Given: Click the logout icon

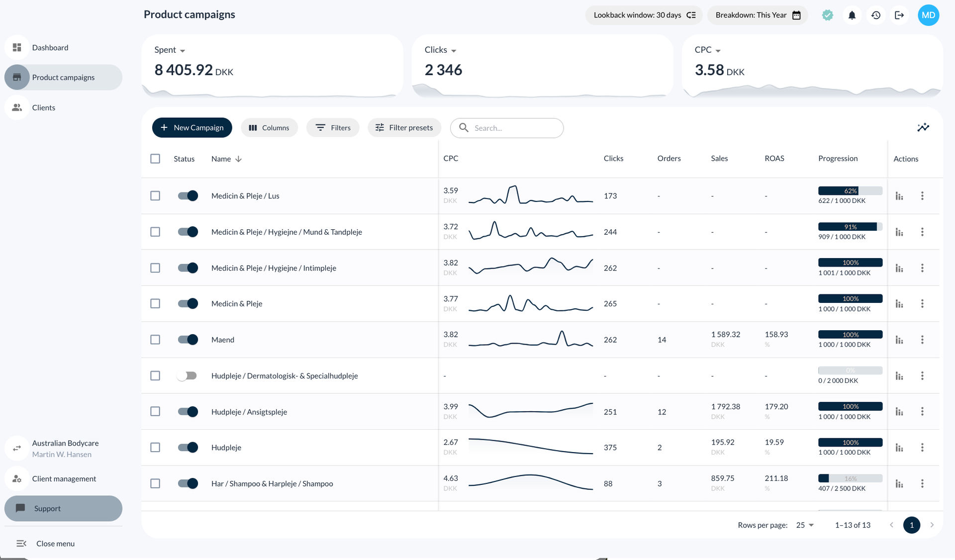Looking at the screenshot, I should (899, 15).
